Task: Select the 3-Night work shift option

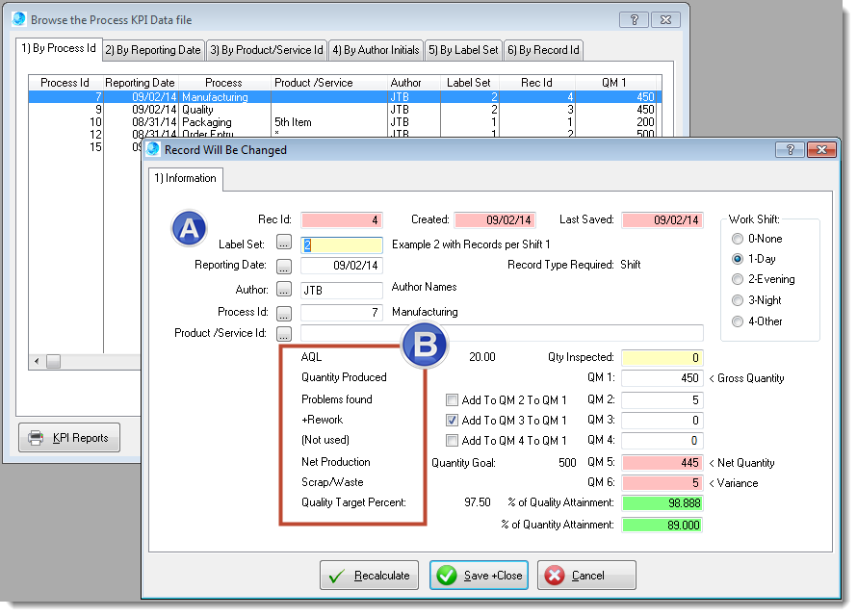Action: (739, 300)
